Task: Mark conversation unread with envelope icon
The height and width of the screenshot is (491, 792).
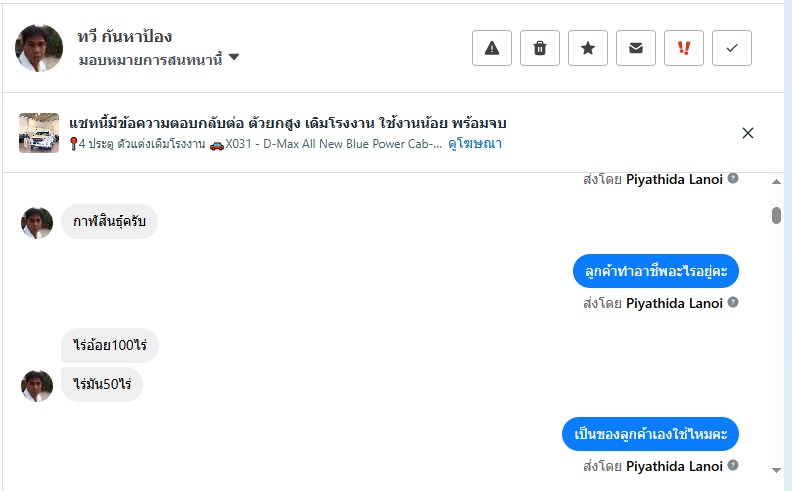Action: [x=636, y=48]
